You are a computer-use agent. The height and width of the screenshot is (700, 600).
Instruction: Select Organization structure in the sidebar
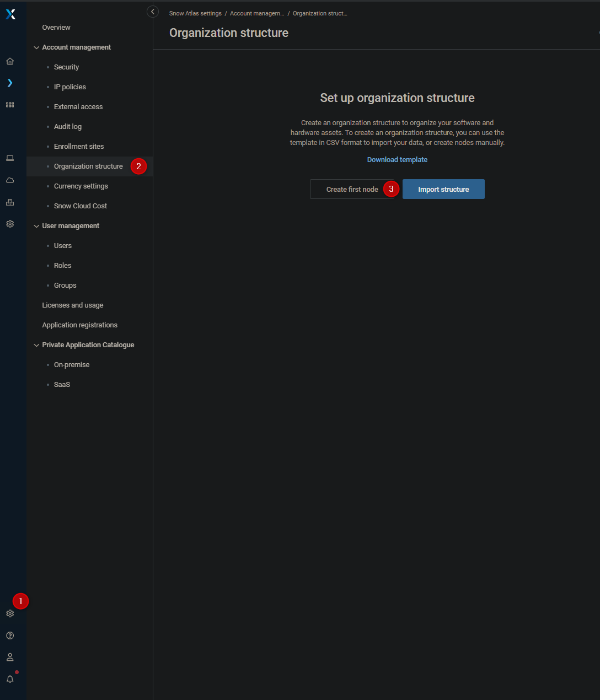88,166
